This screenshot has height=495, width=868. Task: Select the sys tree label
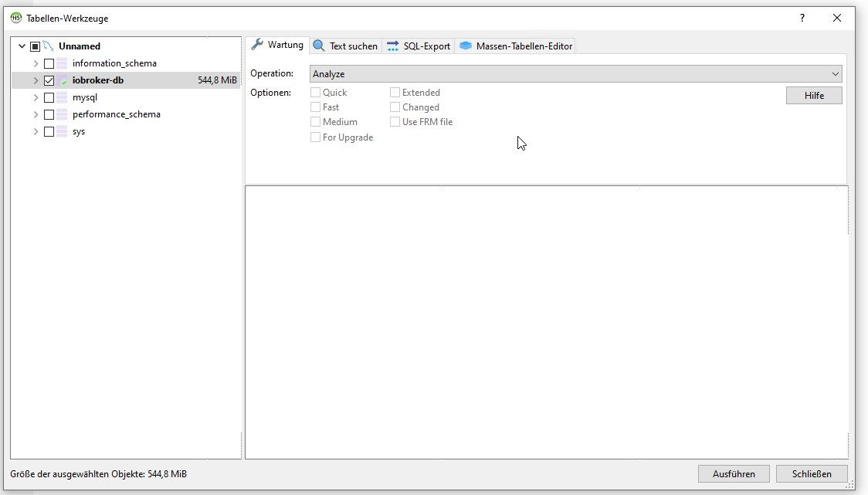(79, 132)
